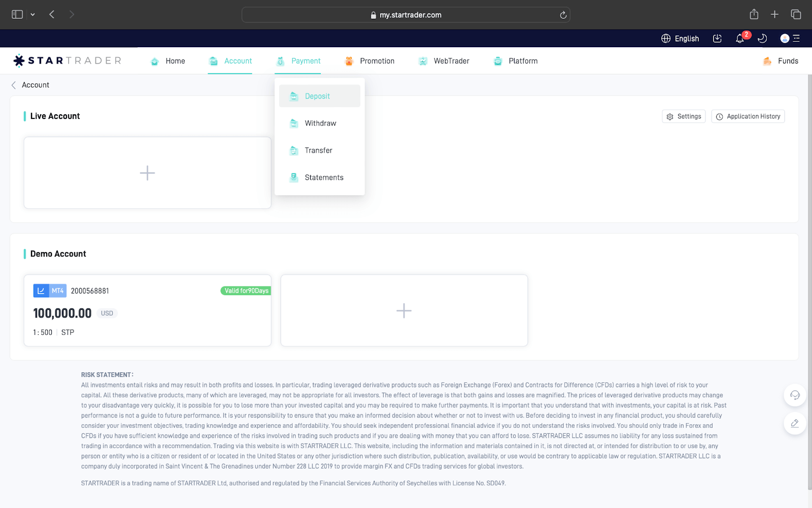812x508 pixels.
Task: Expand the Safari sidebar dropdown arrow
Action: click(32, 15)
